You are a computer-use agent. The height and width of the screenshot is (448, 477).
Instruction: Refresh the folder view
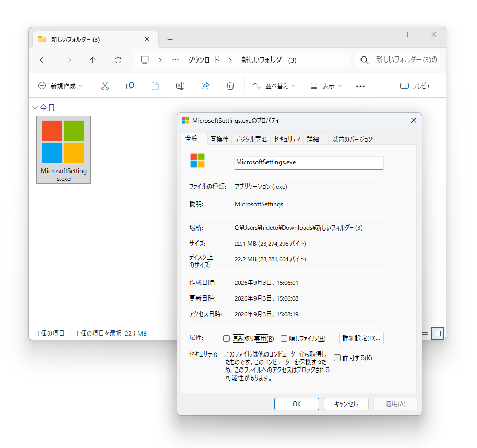point(118,60)
